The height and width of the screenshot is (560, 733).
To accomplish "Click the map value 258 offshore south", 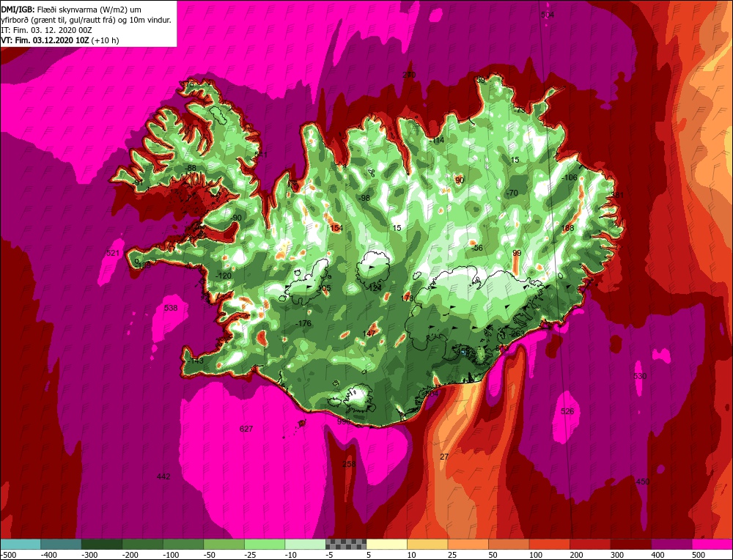I will pos(349,464).
